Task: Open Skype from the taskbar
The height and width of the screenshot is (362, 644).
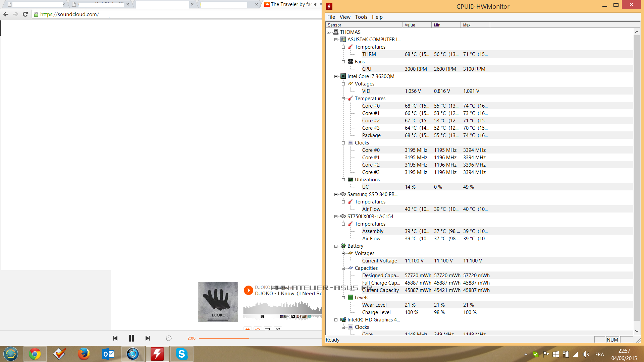Action: point(181,354)
